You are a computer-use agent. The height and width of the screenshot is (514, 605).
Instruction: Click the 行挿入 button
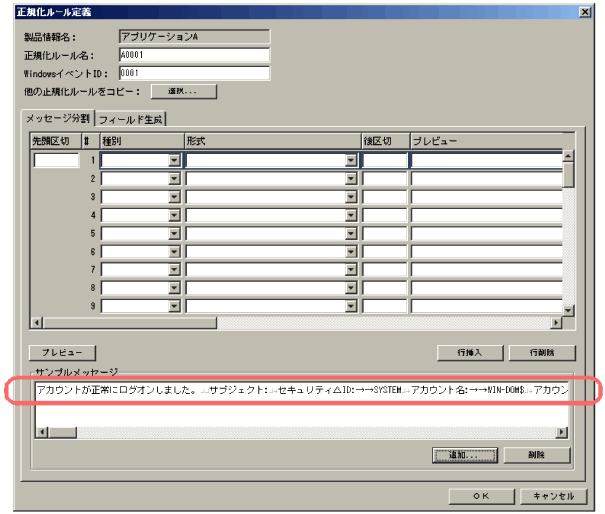coord(468,353)
